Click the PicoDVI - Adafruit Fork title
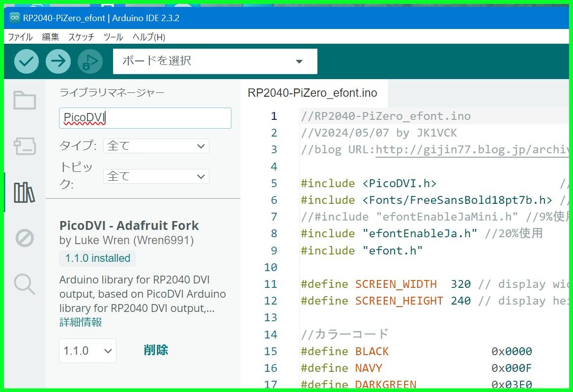 pos(129,225)
